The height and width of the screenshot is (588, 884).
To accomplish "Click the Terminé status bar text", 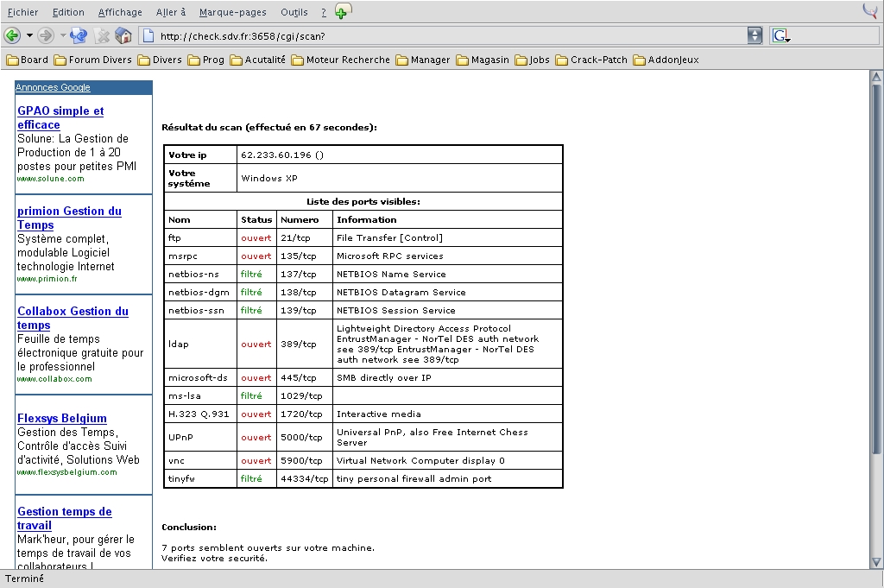I will (x=24, y=579).
